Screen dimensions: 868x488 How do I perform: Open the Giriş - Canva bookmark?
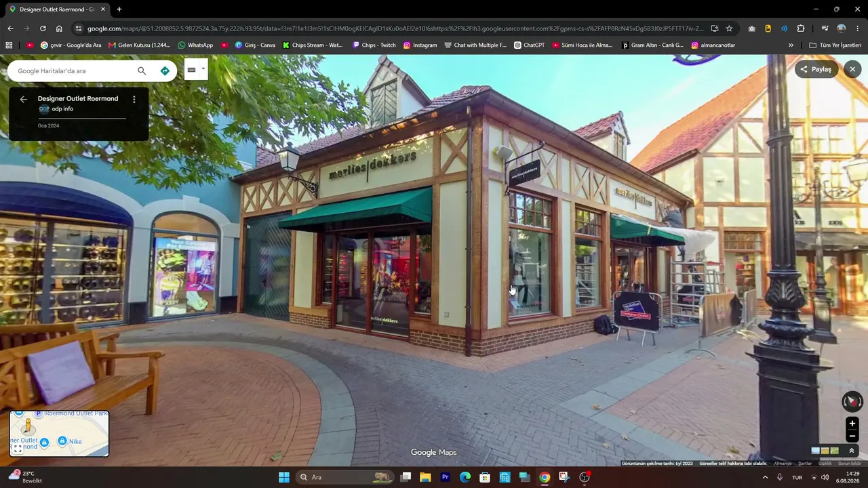click(x=255, y=45)
